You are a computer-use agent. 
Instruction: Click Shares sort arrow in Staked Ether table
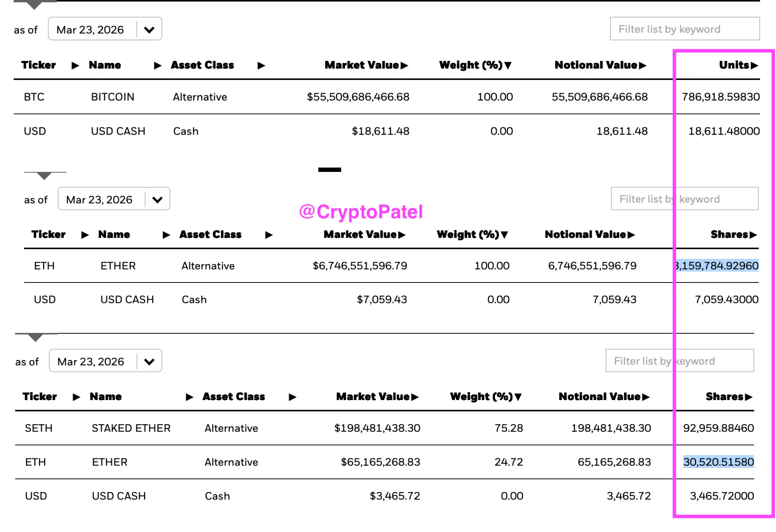[749, 397]
